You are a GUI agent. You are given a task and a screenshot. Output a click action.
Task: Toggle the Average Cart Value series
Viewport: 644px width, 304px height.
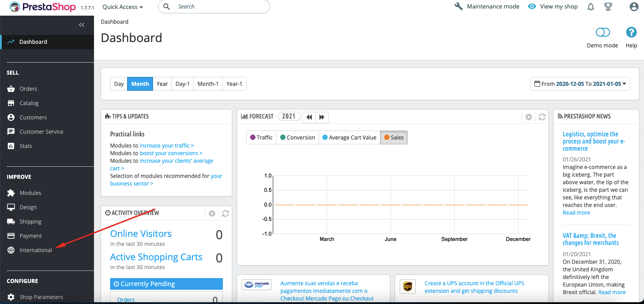350,138
